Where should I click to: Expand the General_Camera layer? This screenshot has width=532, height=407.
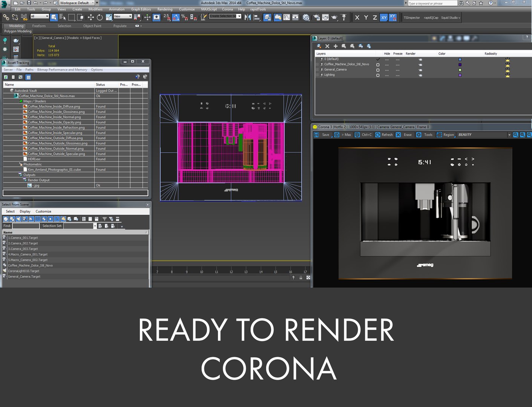coord(317,70)
